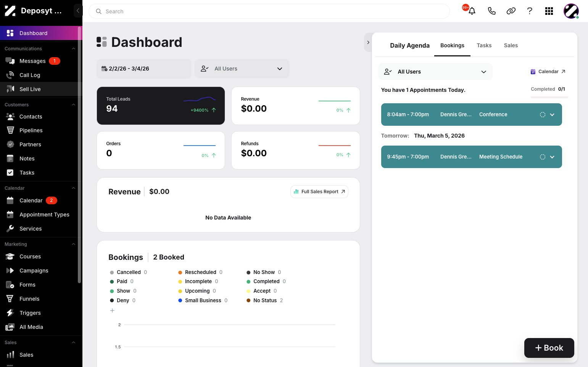
Task: Expand the Conference appointment details
Action: [552, 115]
